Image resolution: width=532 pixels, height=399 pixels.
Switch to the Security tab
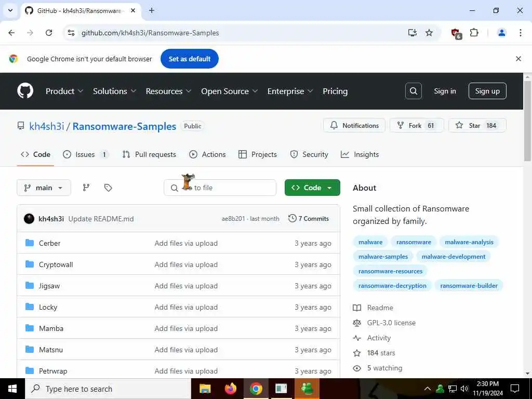pyautogui.click(x=309, y=154)
